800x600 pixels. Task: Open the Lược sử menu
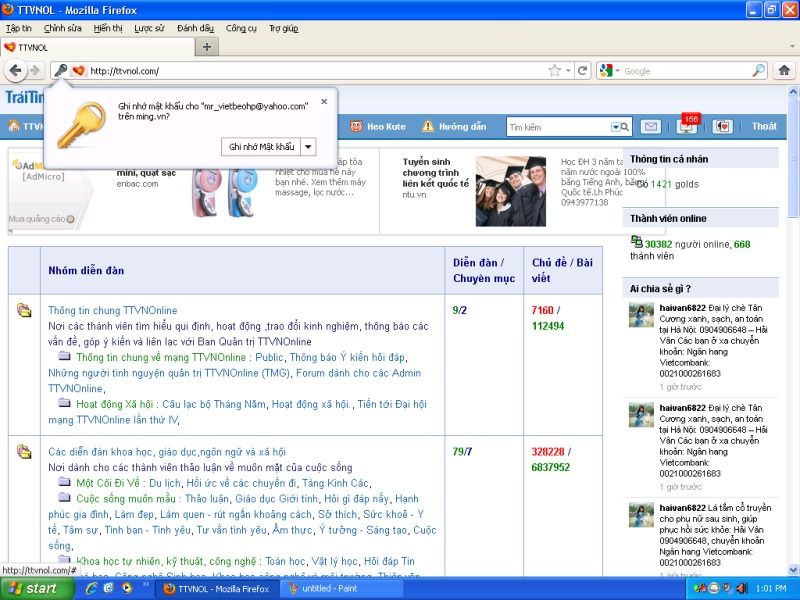(150, 28)
